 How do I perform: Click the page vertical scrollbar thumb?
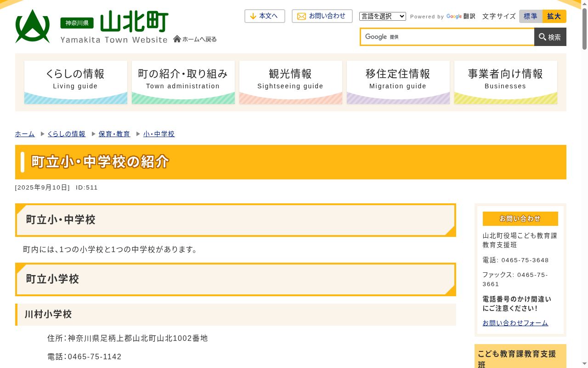coord(584,29)
